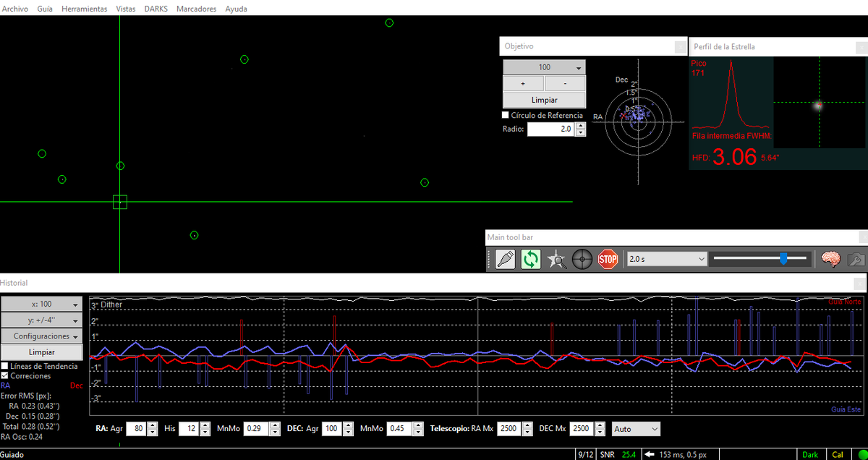This screenshot has height=460, width=868.
Task: Begin guiding with the crosshair target icon
Action: coord(582,259)
